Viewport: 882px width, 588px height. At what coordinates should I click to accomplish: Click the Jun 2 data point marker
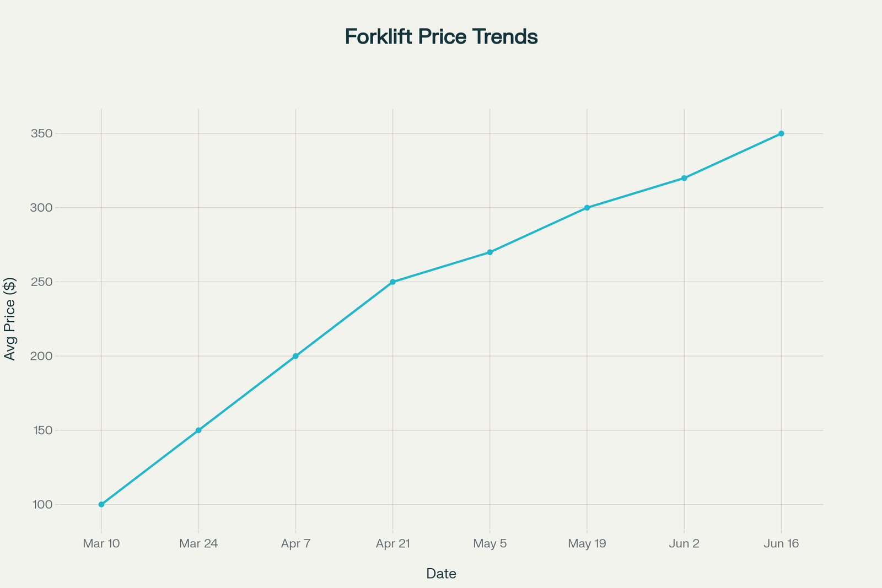click(x=684, y=178)
